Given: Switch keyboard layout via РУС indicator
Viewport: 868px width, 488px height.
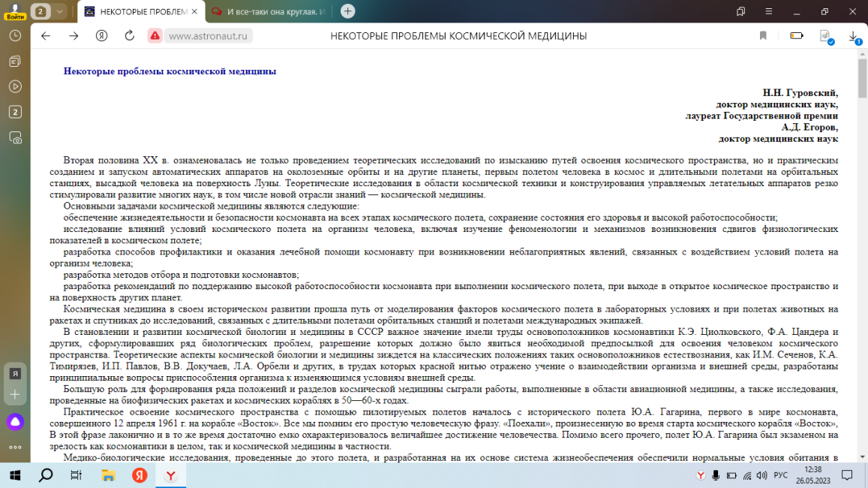Looking at the screenshot, I should (780, 475).
